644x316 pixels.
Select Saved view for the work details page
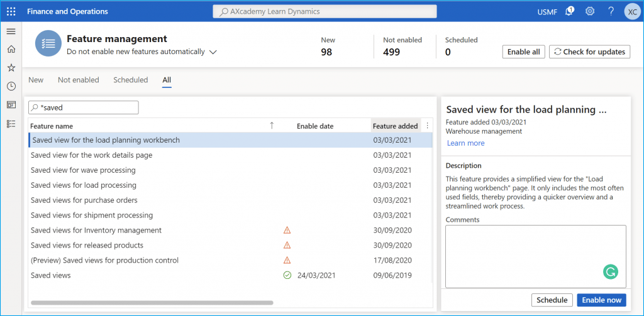click(x=230, y=155)
